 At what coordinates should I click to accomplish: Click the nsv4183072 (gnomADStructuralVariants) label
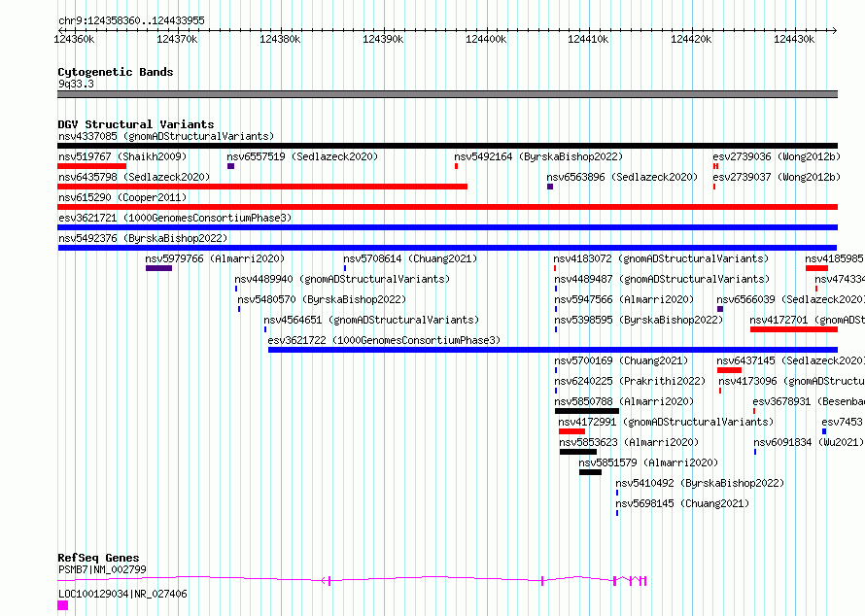[x=662, y=258]
